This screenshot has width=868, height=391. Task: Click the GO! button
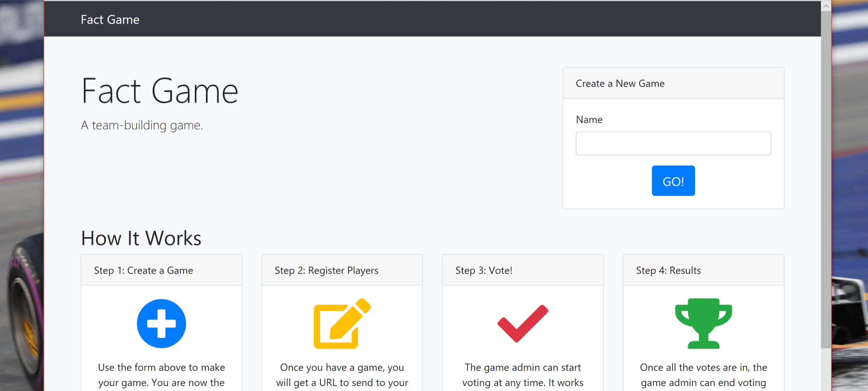[673, 181]
